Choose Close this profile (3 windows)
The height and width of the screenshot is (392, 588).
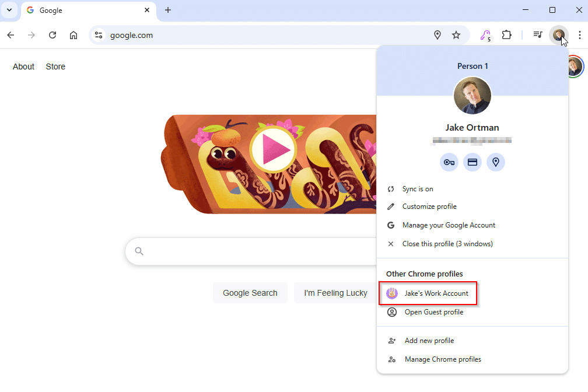pyautogui.click(x=473, y=244)
